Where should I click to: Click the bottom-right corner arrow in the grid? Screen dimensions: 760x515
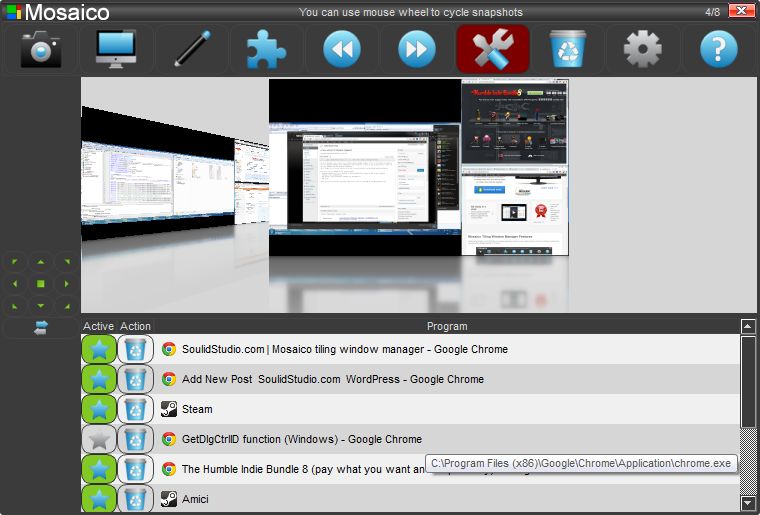[x=67, y=306]
